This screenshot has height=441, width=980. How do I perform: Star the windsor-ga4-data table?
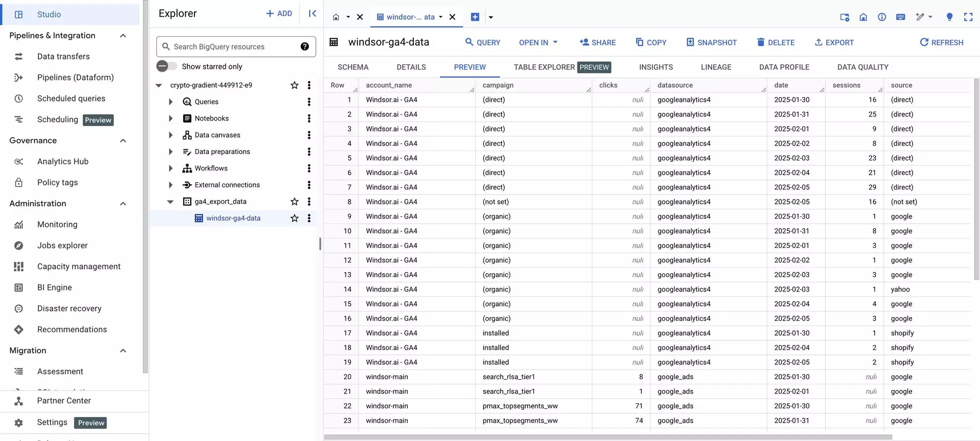(x=294, y=218)
